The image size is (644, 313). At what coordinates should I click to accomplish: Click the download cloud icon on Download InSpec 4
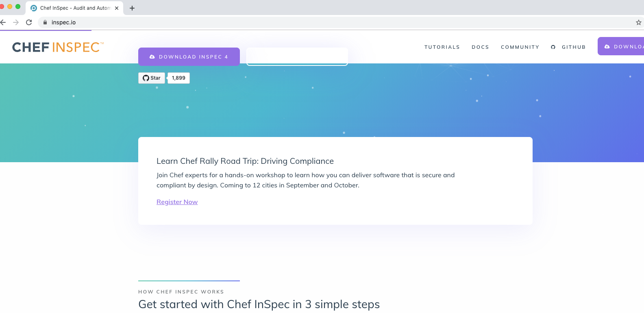point(152,57)
